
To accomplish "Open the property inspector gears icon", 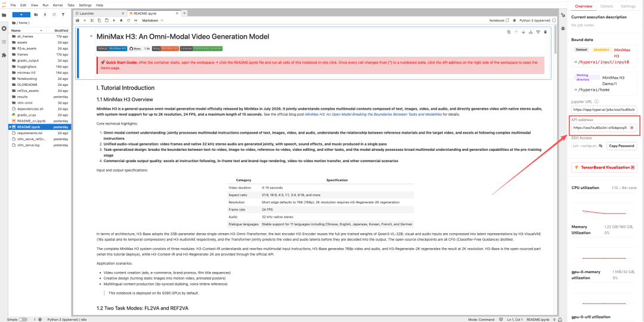I will (x=563, y=15).
